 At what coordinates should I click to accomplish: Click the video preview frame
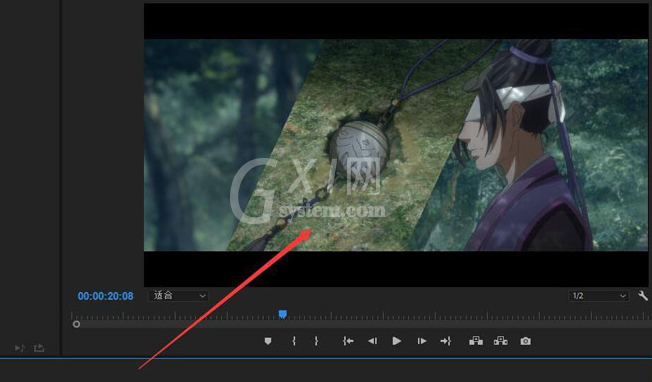[396, 145]
